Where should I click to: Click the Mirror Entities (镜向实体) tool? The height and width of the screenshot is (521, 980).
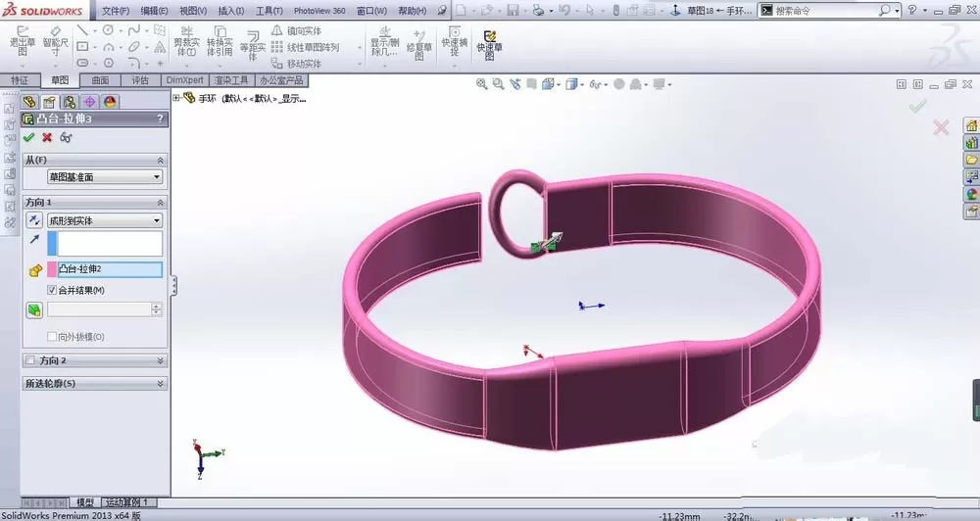[296, 30]
